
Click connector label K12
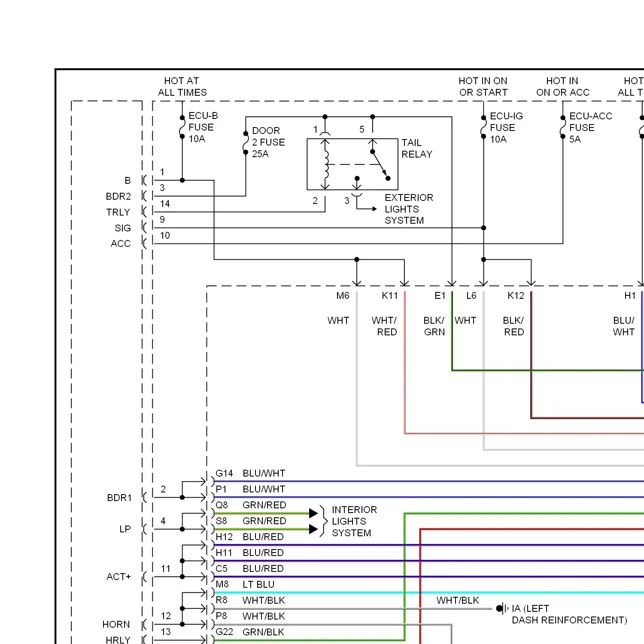pos(516,295)
